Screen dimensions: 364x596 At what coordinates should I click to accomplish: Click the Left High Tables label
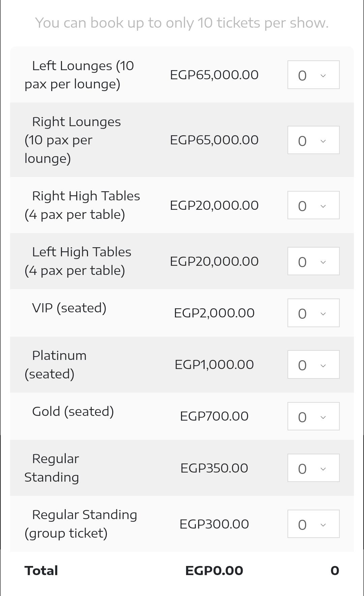tap(78, 261)
